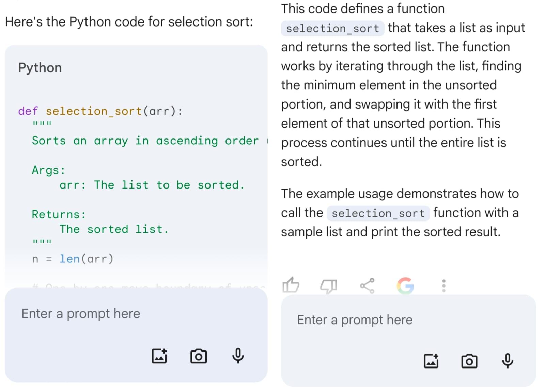Click selection_sort chip after 'defines a function'
The width and height of the screenshot is (545, 392).
(x=332, y=29)
